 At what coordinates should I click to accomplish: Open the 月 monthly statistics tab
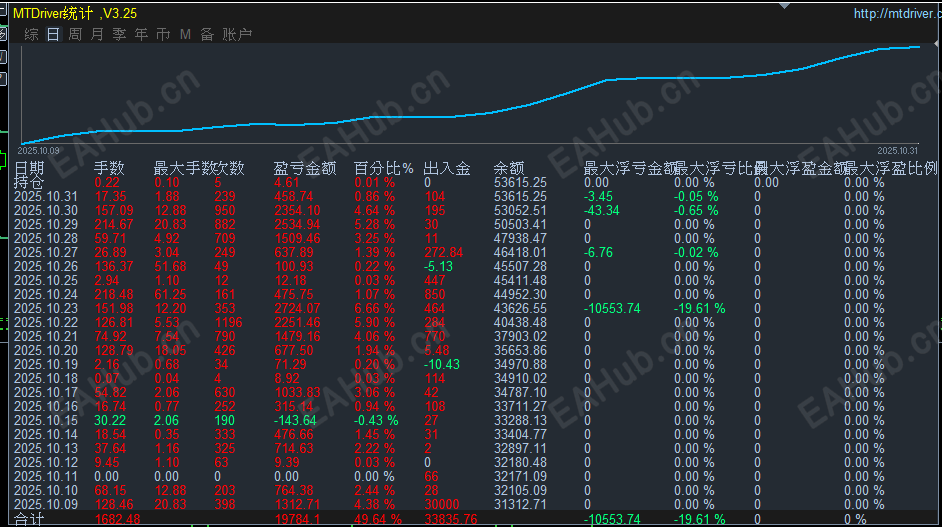coord(97,35)
